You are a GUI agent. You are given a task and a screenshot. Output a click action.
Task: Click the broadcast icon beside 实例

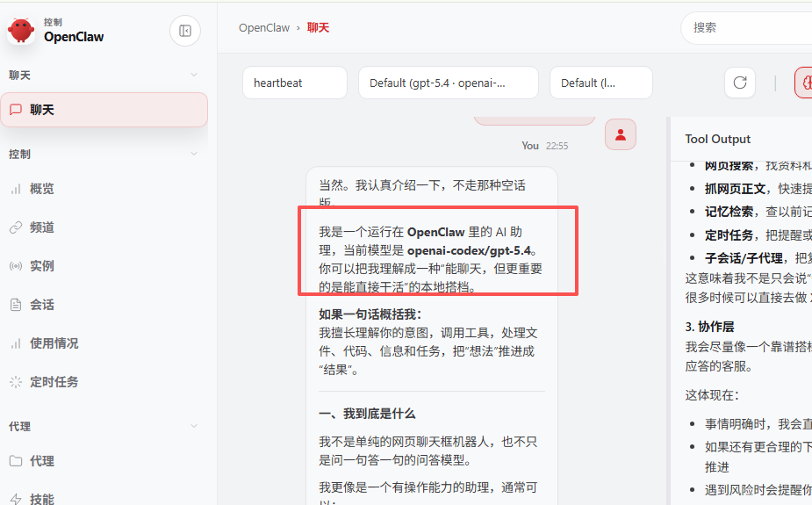click(x=16, y=266)
